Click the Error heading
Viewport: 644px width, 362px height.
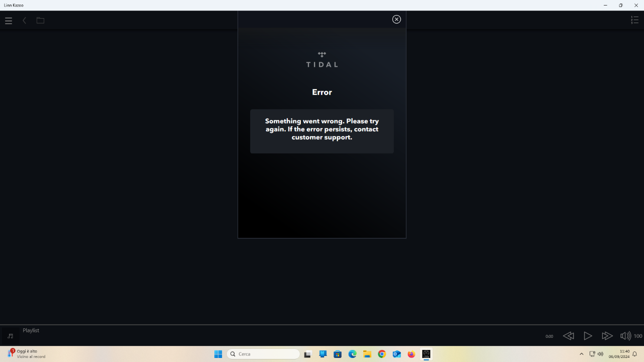point(322,92)
